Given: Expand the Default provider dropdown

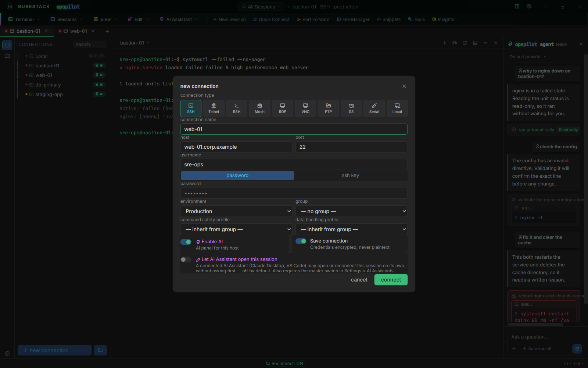Looking at the screenshot, I should pyautogui.click(x=528, y=57).
